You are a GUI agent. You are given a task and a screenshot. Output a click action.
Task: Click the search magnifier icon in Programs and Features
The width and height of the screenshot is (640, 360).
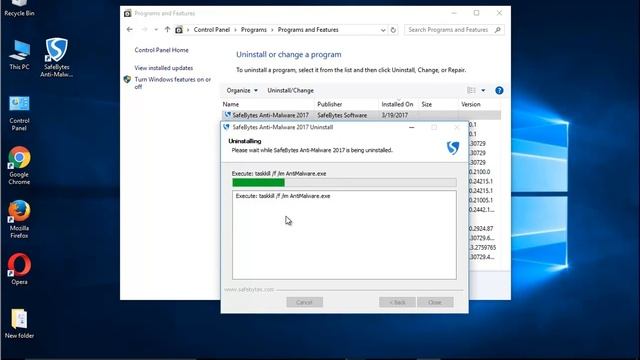click(x=498, y=30)
